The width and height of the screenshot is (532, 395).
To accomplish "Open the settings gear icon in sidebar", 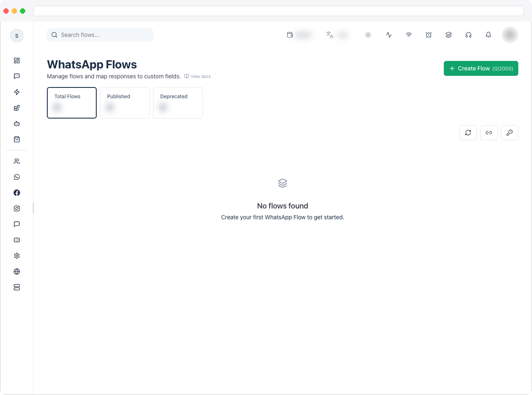I will coord(17,256).
